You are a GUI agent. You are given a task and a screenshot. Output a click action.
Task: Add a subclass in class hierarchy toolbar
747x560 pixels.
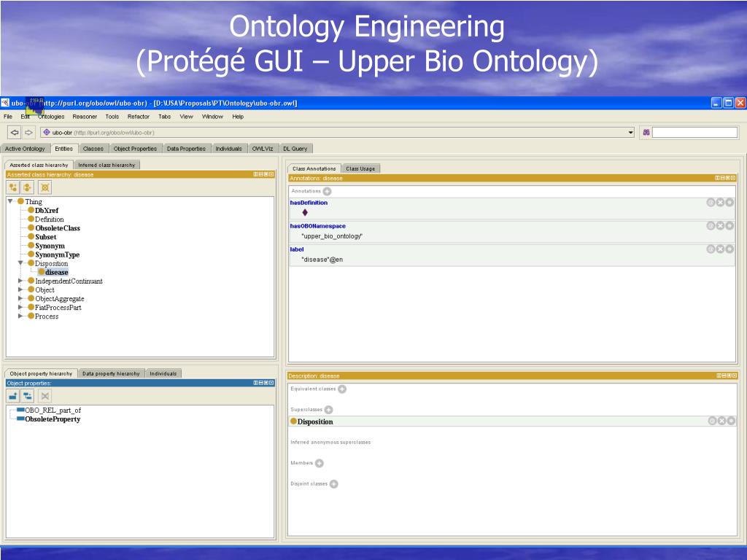pyautogui.click(x=13, y=187)
